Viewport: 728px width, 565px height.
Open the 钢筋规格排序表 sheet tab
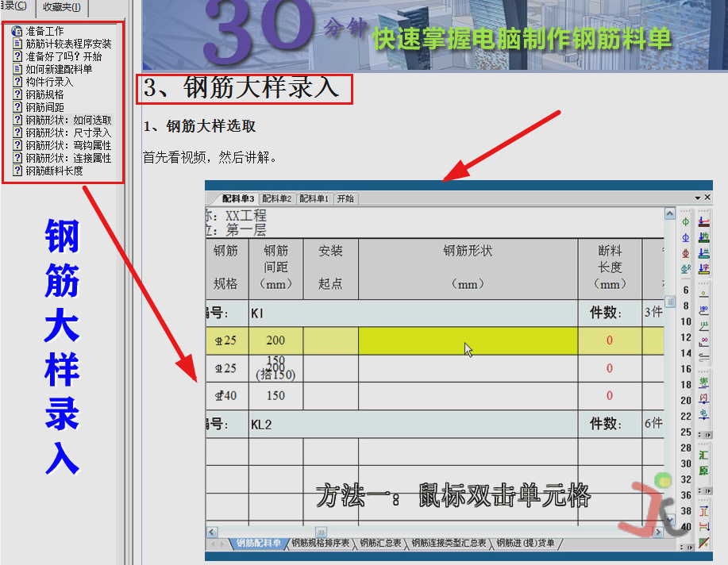321,544
